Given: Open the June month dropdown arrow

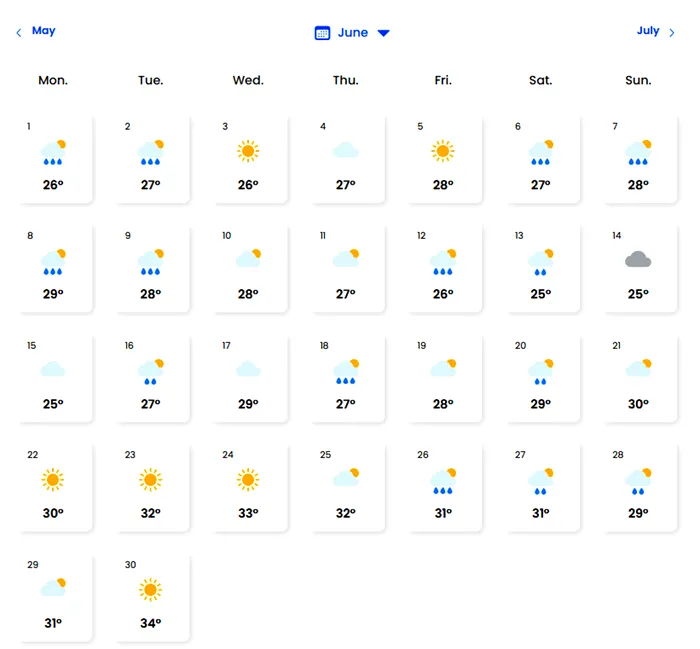Looking at the screenshot, I should point(383,33).
